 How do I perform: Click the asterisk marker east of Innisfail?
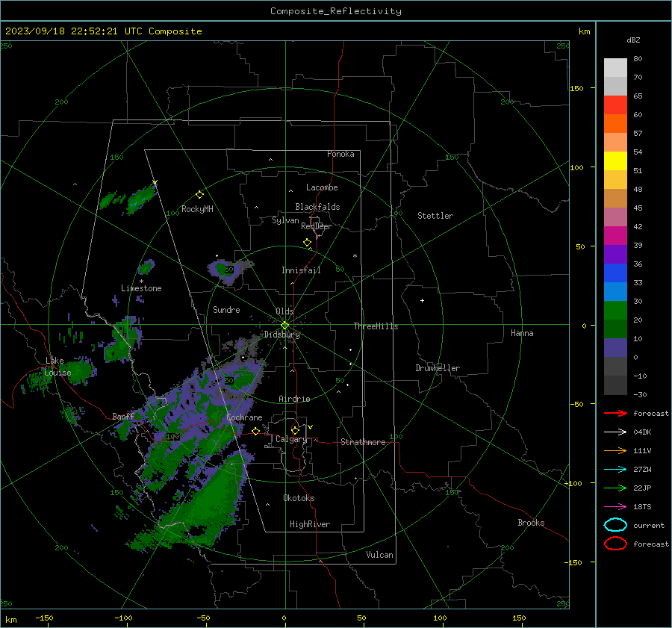tap(355, 256)
